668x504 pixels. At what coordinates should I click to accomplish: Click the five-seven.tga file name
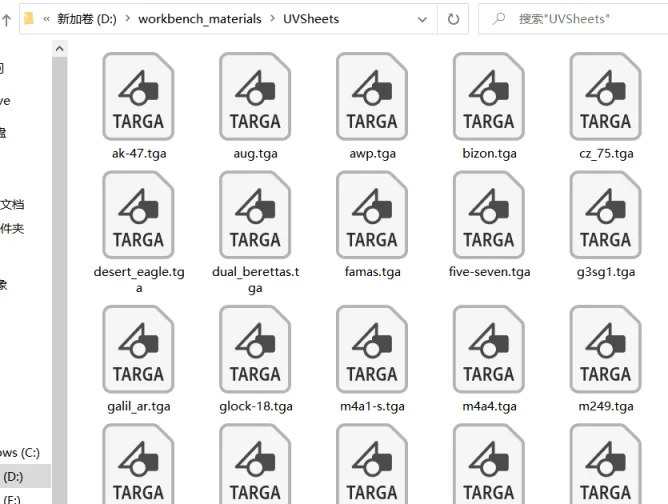tap(489, 272)
